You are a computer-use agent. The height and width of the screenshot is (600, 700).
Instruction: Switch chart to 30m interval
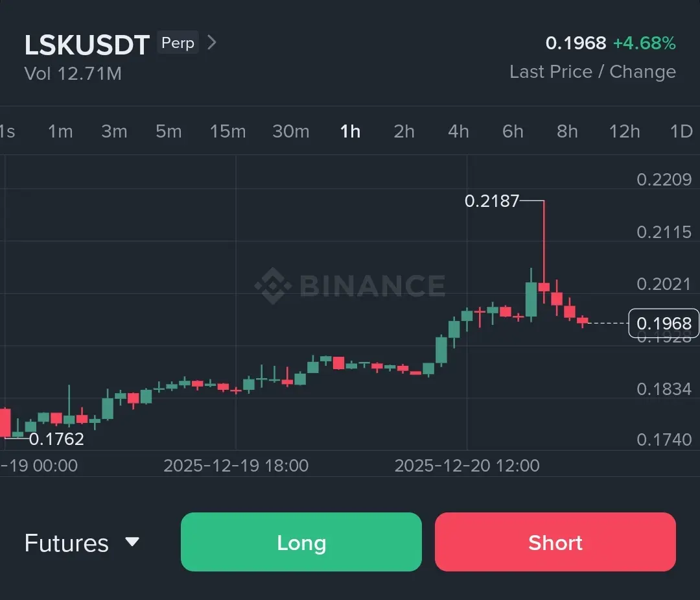pyautogui.click(x=290, y=132)
